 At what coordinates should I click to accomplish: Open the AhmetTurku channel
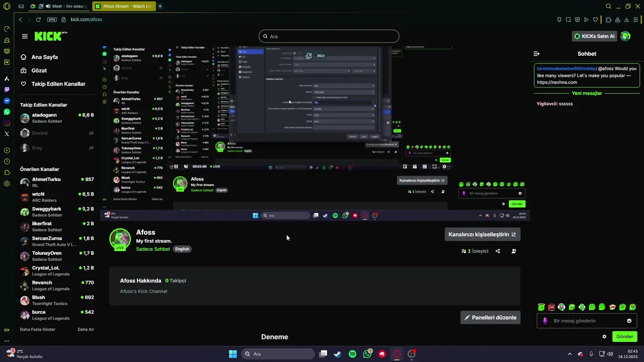(57, 182)
